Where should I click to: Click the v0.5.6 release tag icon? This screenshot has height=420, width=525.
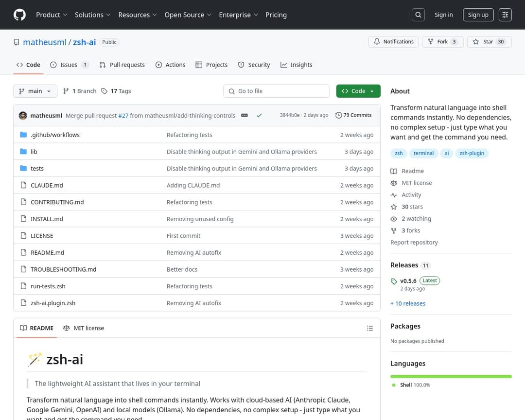[x=394, y=281]
